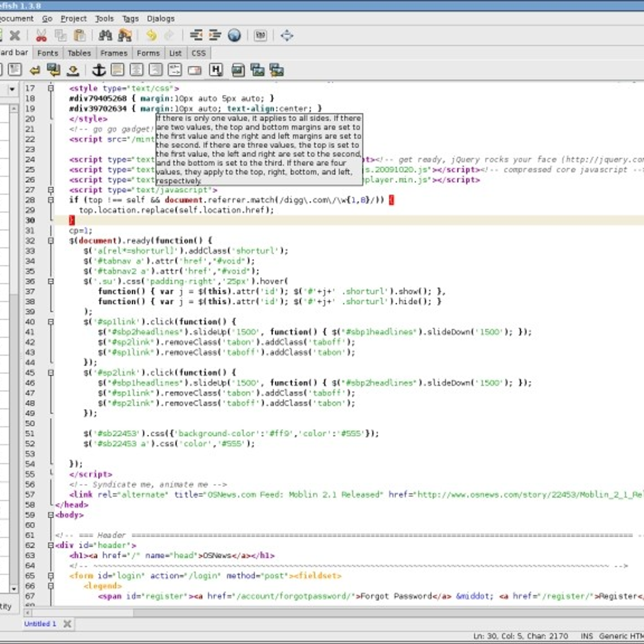Open the side panel dropdown arrow
The width and height of the screenshot is (644, 644).
point(12,89)
